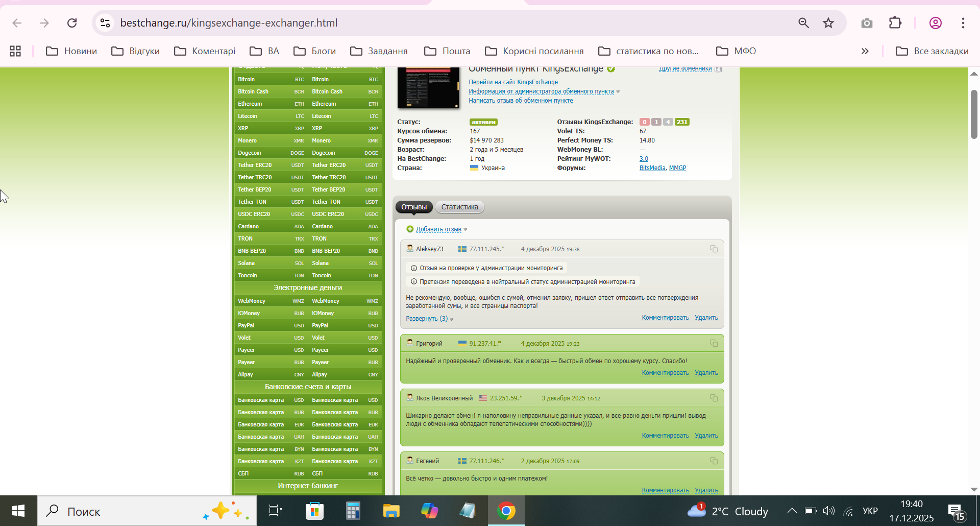Go back with the browser back arrow
Screen dimensions: 980x526
17,23
